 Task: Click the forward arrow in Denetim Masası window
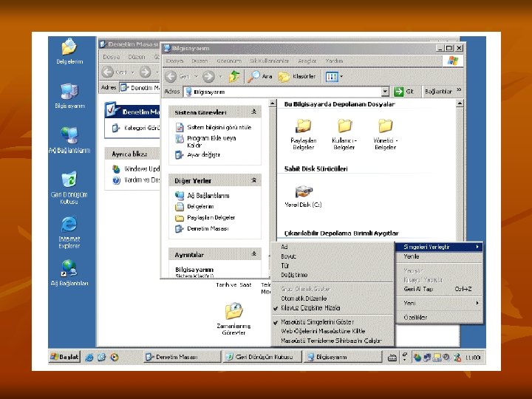[146, 72]
